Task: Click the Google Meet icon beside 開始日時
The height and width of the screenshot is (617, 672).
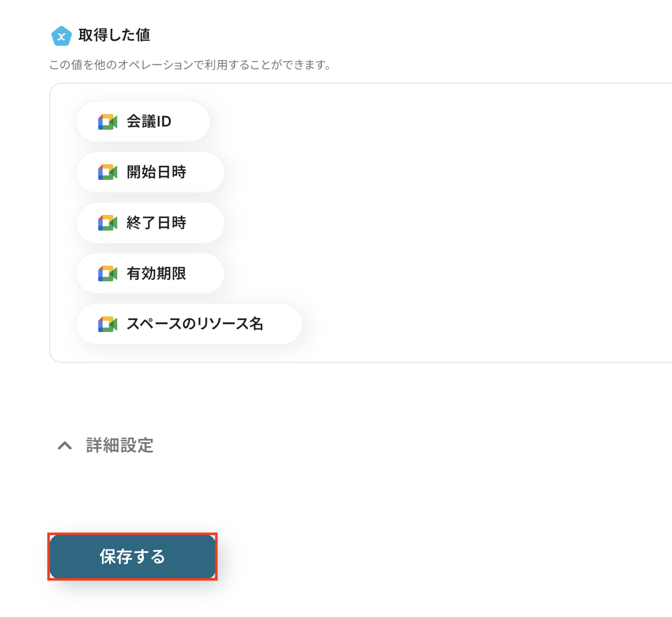Action: 108,173
